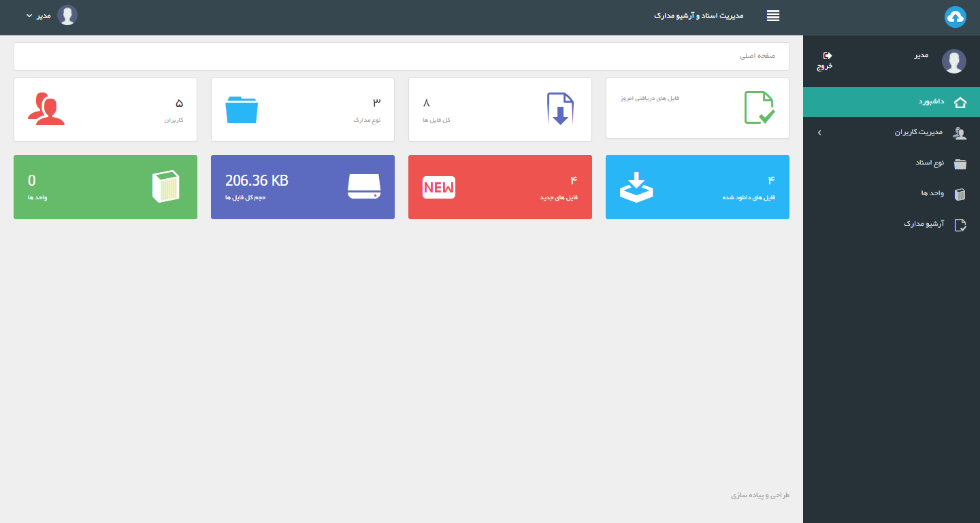Open the top-bar مدیر user dropdown arrow
The width and height of the screenshot is (980, 523).
click(29, 15)
